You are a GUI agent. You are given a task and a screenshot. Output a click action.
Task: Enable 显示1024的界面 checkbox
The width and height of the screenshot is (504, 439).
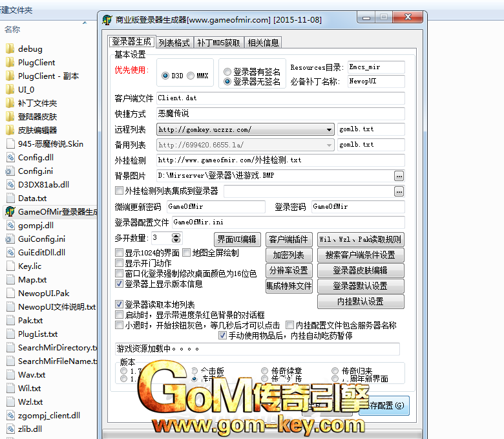119,252
